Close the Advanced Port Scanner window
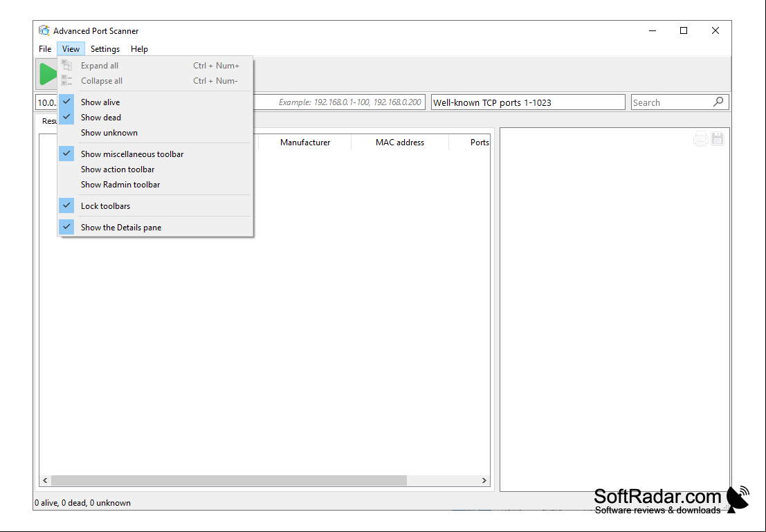766x532 pixels. coord(715,30)
